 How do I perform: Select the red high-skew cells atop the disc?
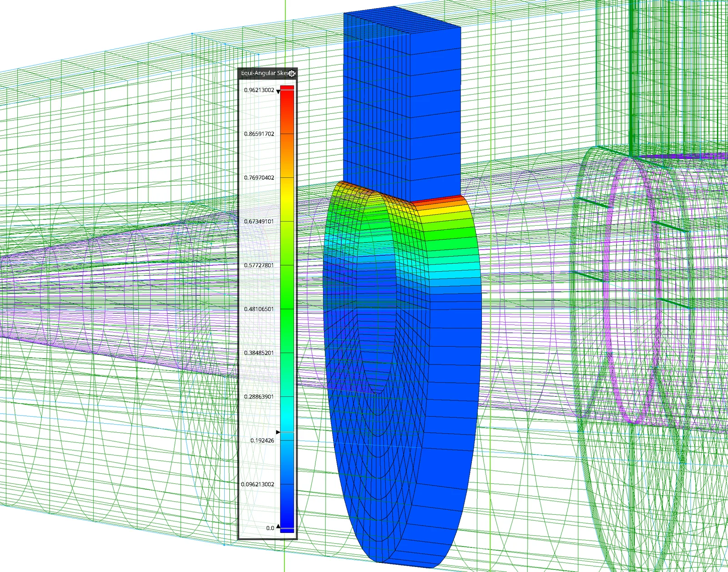coord(437,200)
